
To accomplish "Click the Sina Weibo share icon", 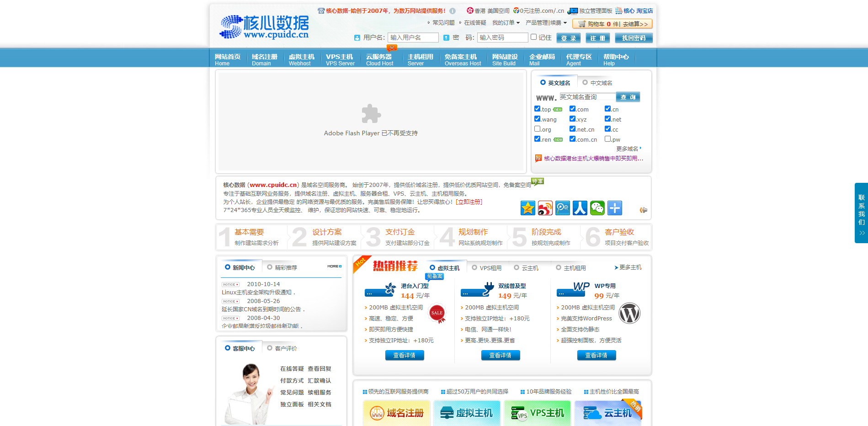I will pos(545,208).
